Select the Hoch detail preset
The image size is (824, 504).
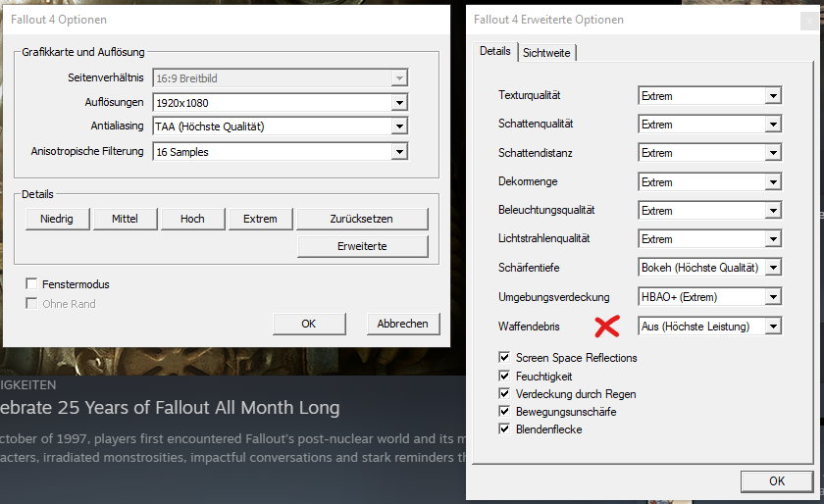pos(193,219)
